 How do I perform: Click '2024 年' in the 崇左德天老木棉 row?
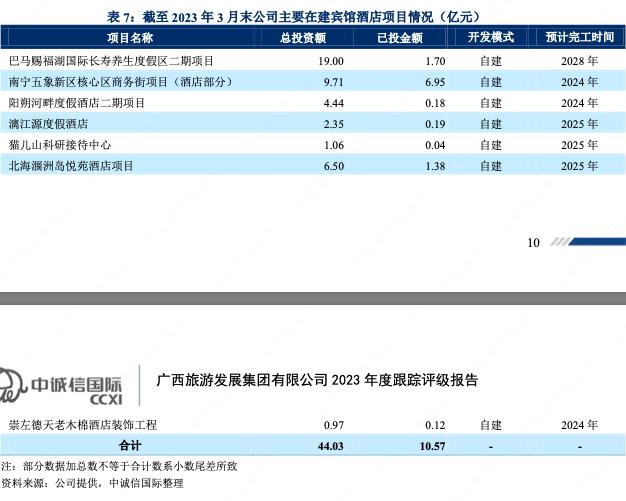point(580,425)
